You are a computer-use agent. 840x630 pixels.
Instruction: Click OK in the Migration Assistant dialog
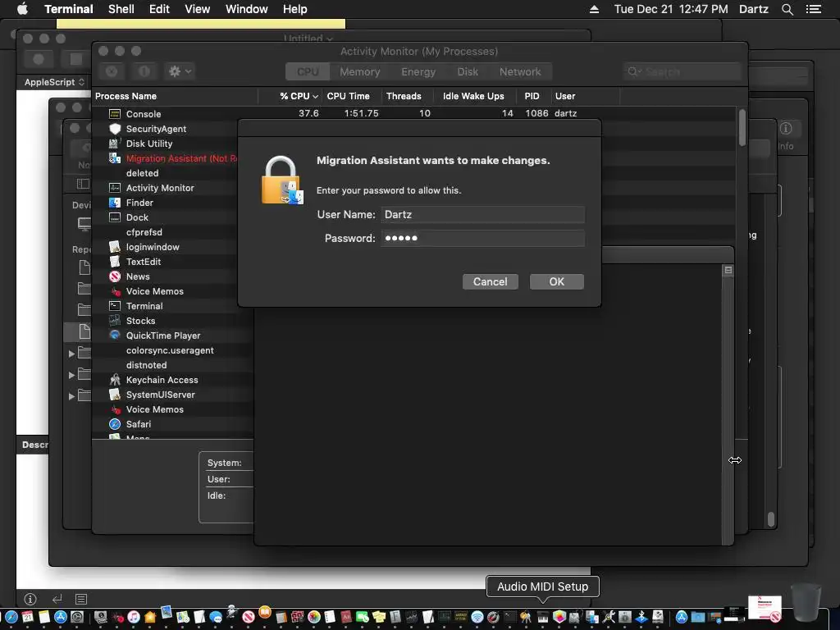(557, 282)
